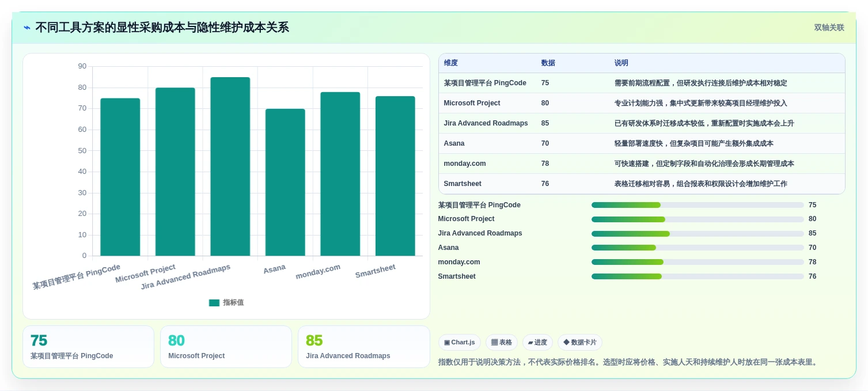This screenshot has height=391, width=868.
Task: Select the 表格 tag
Action: coord(502,342)
